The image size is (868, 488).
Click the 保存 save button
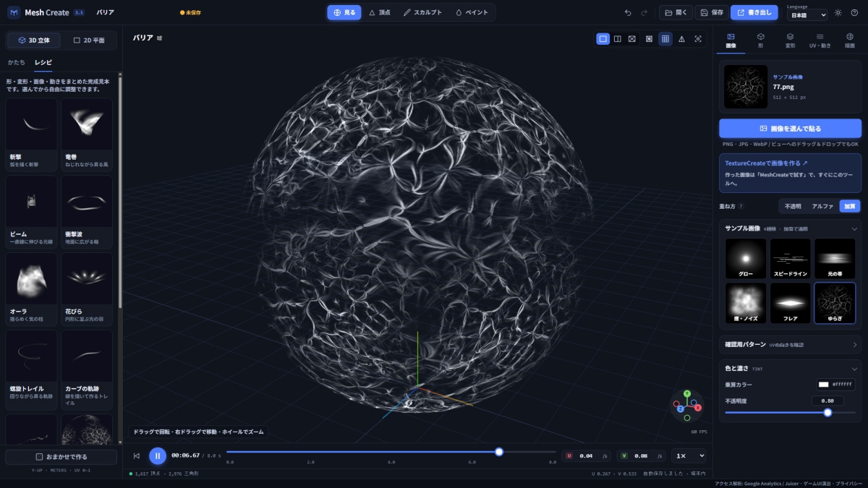point(712,12)
